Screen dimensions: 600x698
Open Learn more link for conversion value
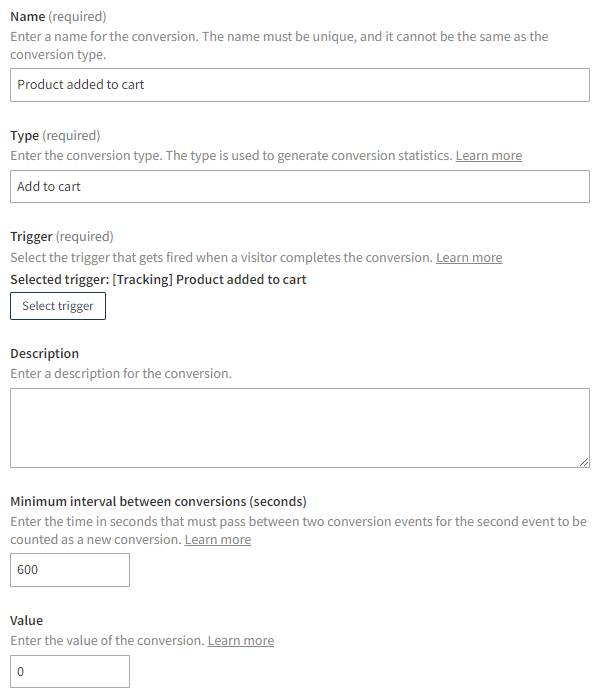point(241,641)
